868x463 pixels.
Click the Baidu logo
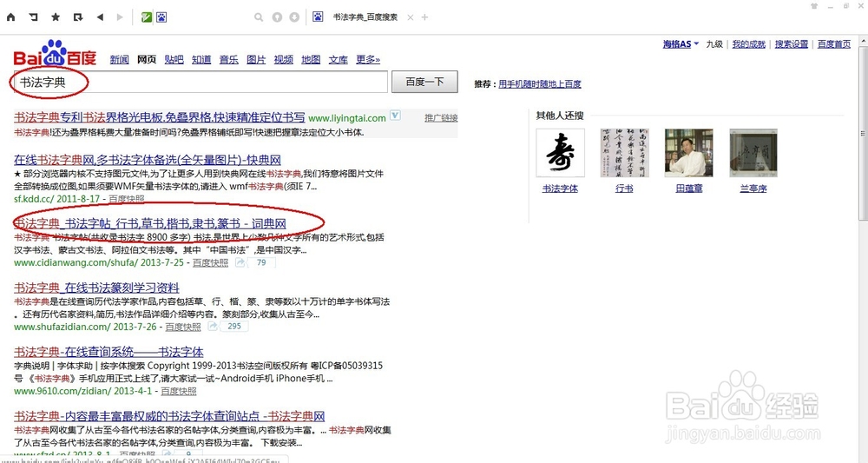point(55,54)
